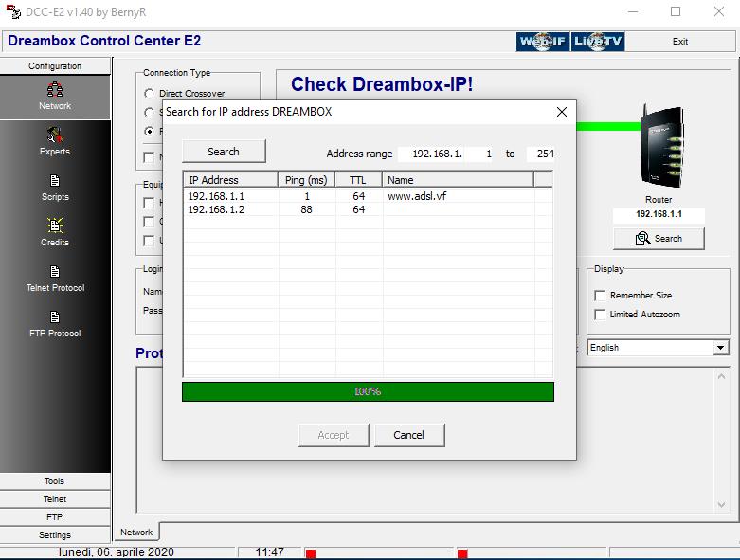Screen dimensions: 740x560
Task: Click the router IP 192.168.1.1 field
Action: (659, 214)
